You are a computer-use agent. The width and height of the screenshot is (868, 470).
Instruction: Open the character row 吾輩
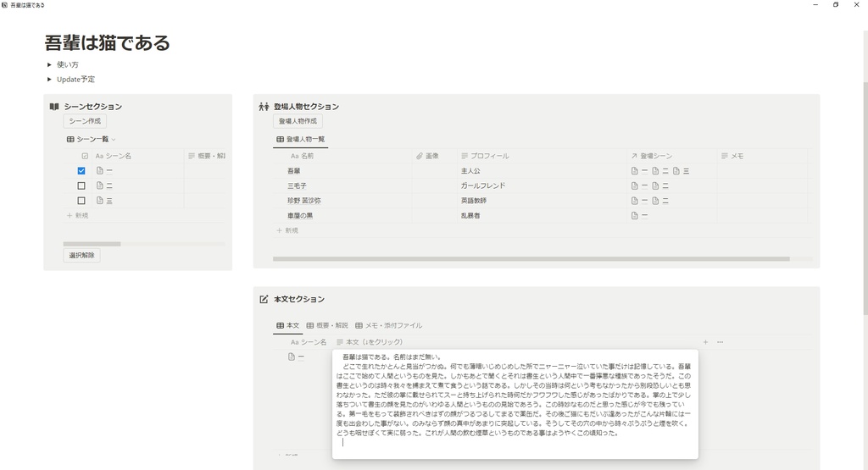(x=294, y=171)
